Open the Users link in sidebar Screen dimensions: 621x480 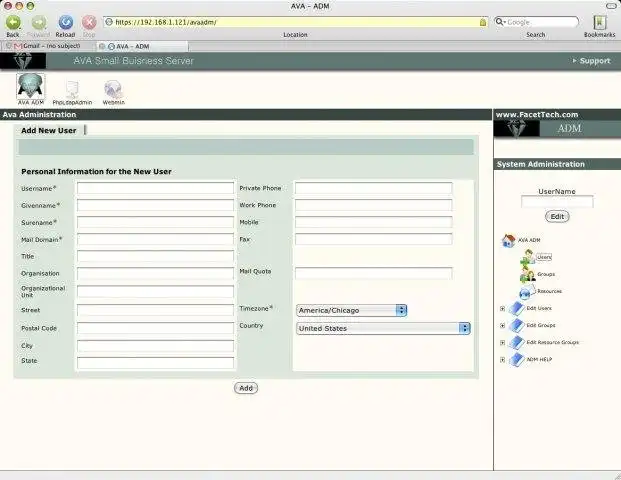[544, 257]
